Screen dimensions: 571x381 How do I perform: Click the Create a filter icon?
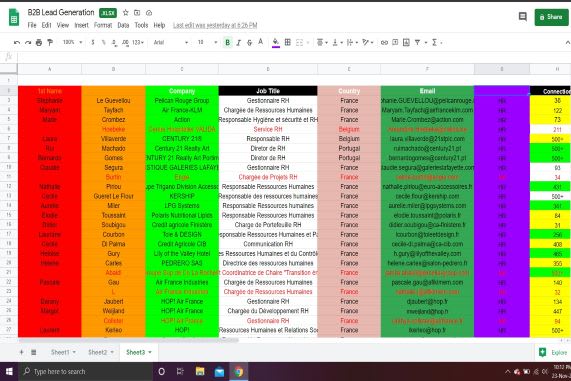click(418, 43)
